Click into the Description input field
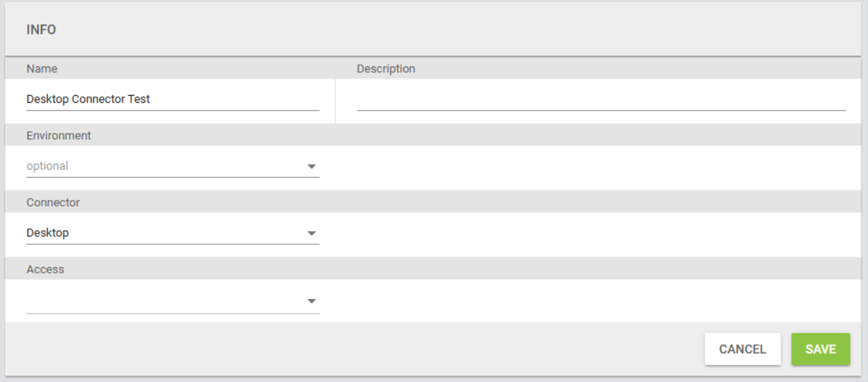 tap(601, 100)
